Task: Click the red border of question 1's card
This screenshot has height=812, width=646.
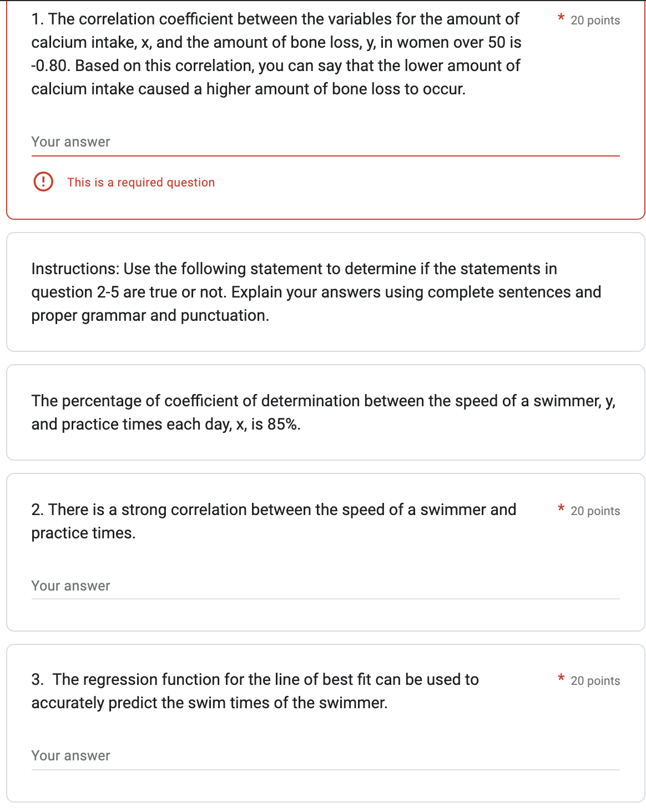Action: 7,111
